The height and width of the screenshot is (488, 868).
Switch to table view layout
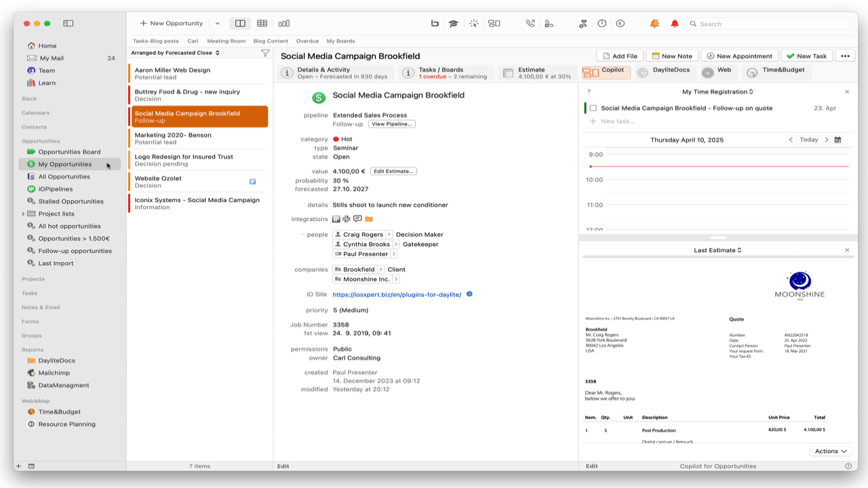262,23
